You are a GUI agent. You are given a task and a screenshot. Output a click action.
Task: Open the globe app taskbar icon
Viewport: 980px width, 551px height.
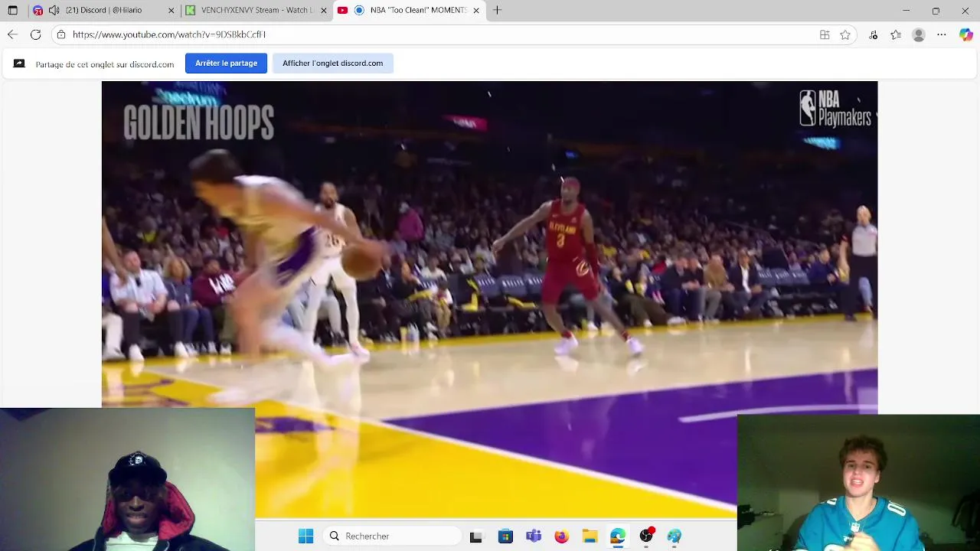pos(674,536)
